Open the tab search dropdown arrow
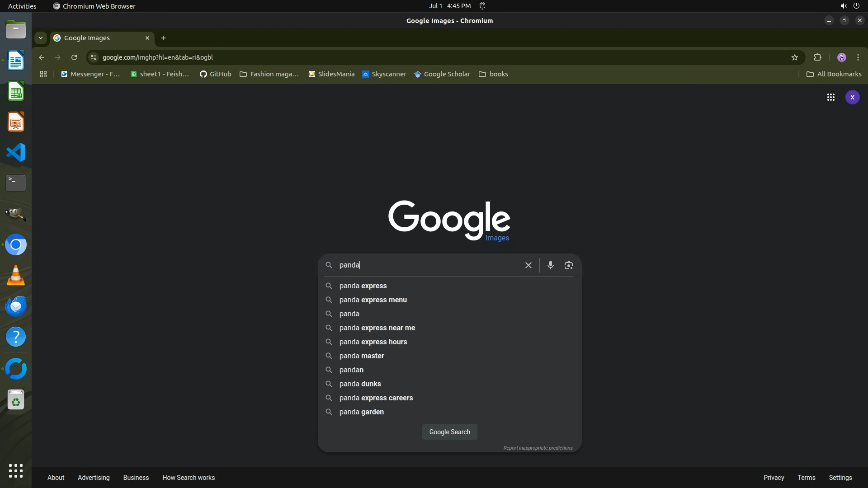Viewport: 868px width, 488px height. [41, 38]
